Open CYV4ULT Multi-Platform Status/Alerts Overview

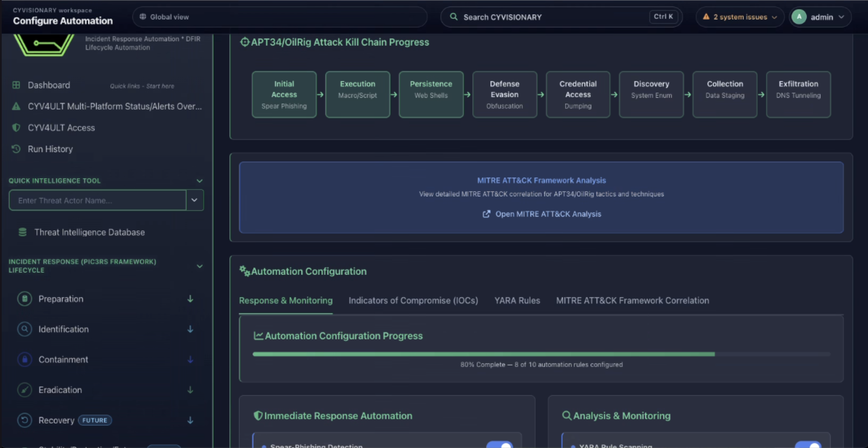point(115,106)
